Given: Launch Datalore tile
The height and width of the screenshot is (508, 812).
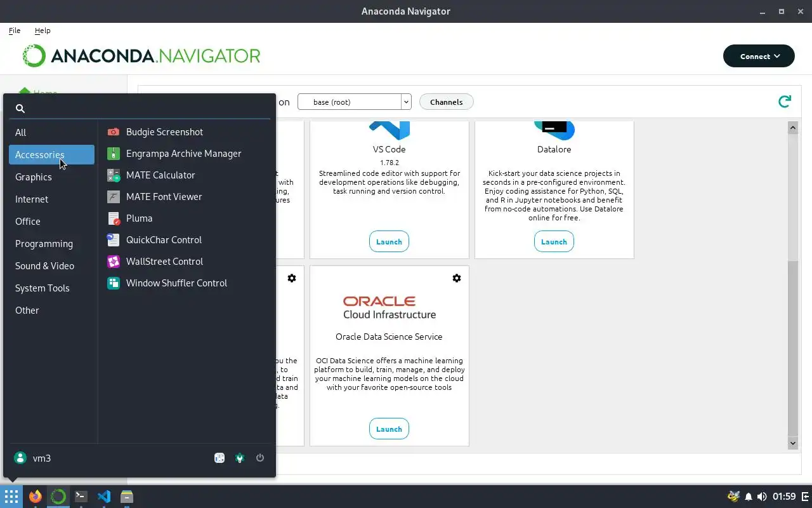Looking at the screenshot, I should [554, 241].
